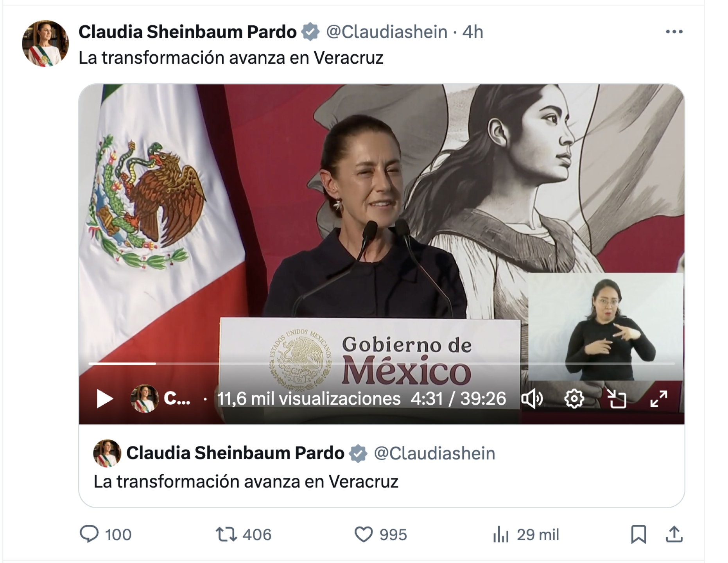Mute the video volume speaker icon
Image resolution: width=728 pixels, height=563 pixels.
click(x=532, y=399)
